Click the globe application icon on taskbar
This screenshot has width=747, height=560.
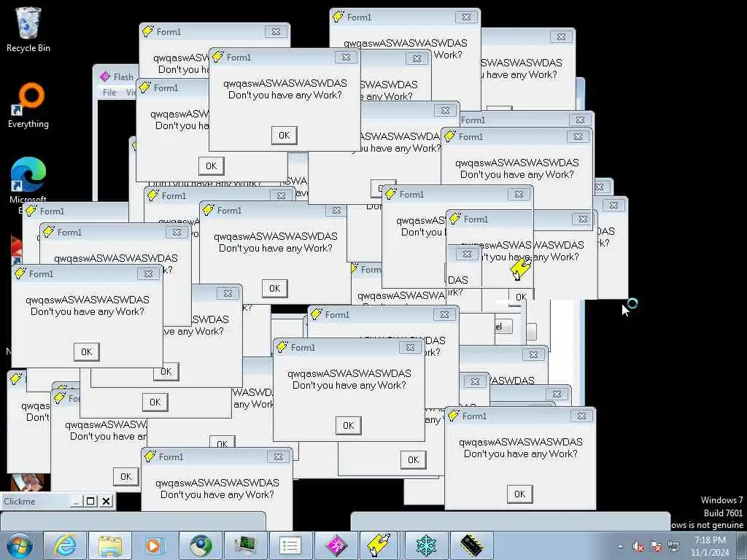tap(200, 545)
